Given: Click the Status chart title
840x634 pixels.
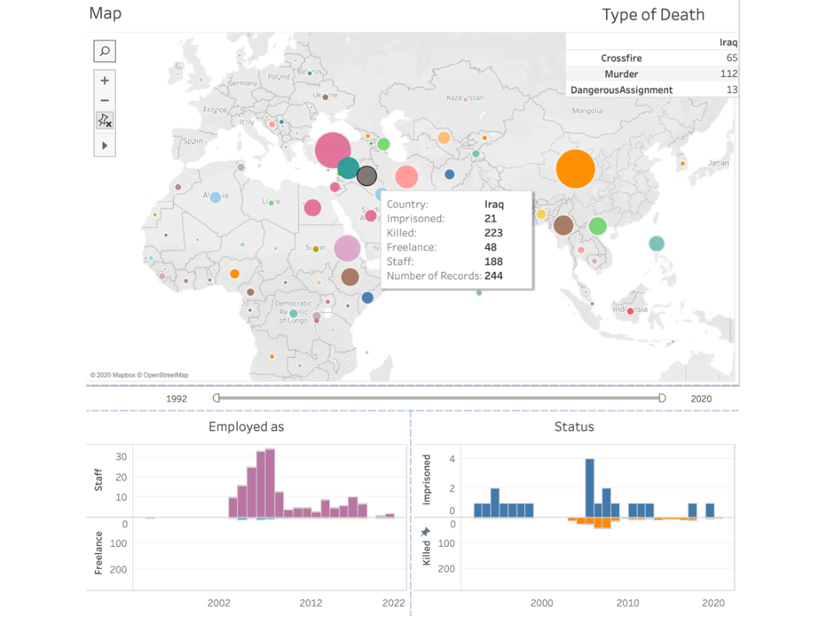Looking at the screenshot, I should tap(574, 426).
